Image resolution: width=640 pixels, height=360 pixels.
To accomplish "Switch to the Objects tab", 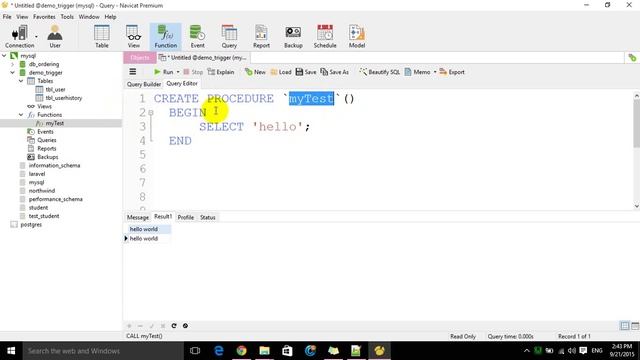I will tap(140, 58).
